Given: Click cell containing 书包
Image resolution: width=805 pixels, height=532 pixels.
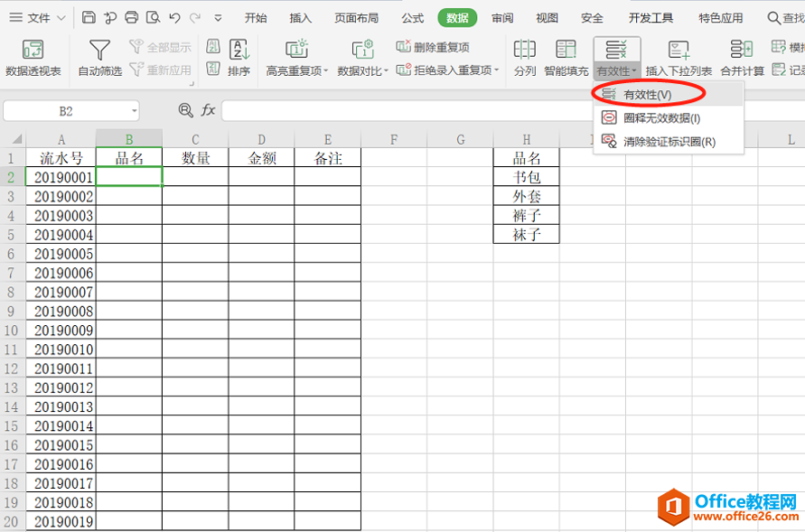Looking at the screenshot, I should click(x=526, y=177).
